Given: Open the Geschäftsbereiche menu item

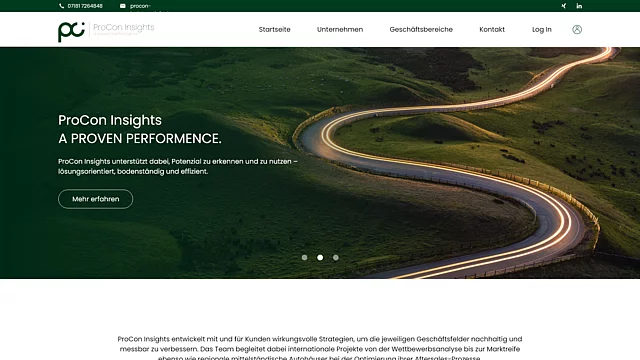Looking at the screenshot, I should point(421,29).
